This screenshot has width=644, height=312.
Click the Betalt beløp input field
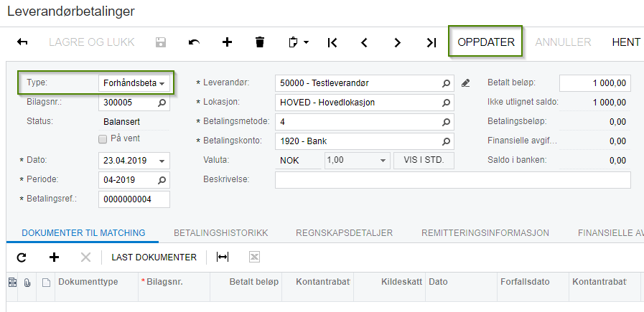pyautogui.click(x=594, y=83)
